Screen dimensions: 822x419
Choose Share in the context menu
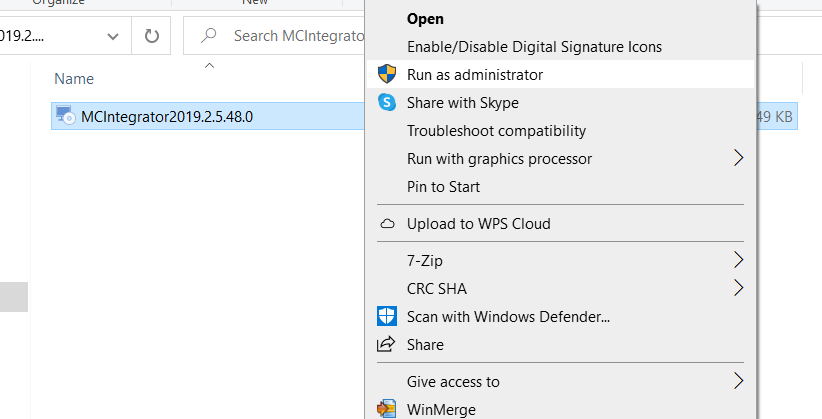click(560, 345)
